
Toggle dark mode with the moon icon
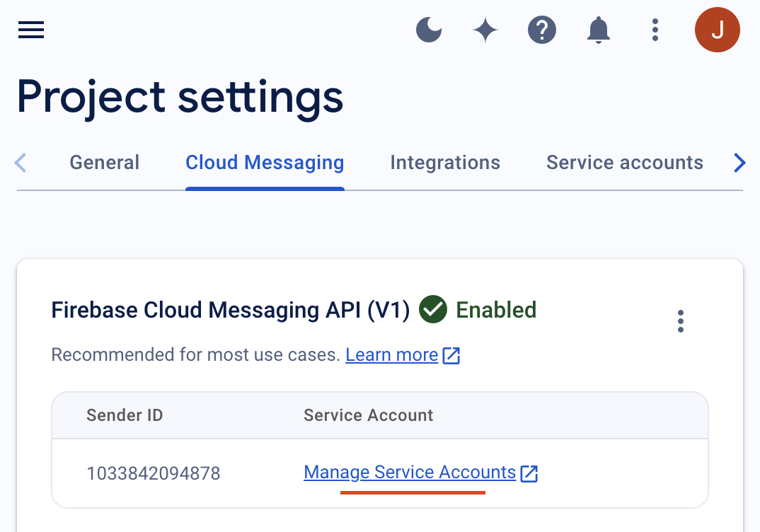point(429,30)
